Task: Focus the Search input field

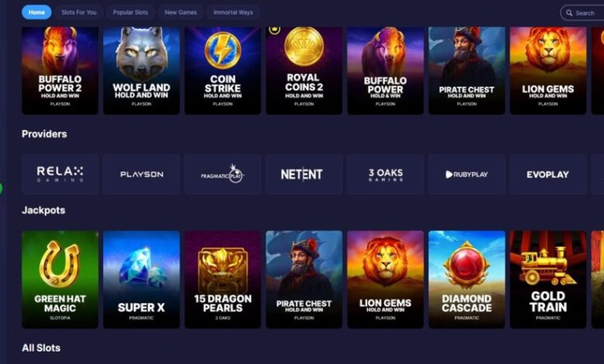Action: pos(582,12)
